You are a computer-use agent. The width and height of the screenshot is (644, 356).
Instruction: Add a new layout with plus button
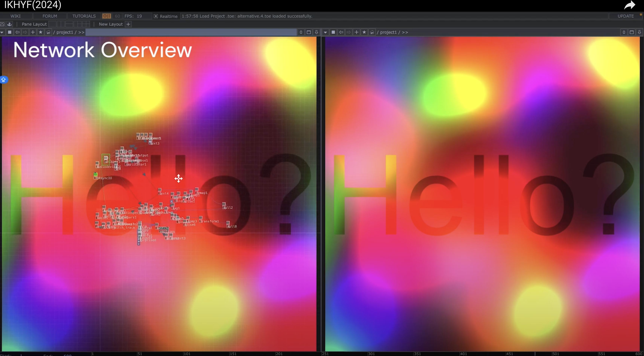click(x=128, y=24)
